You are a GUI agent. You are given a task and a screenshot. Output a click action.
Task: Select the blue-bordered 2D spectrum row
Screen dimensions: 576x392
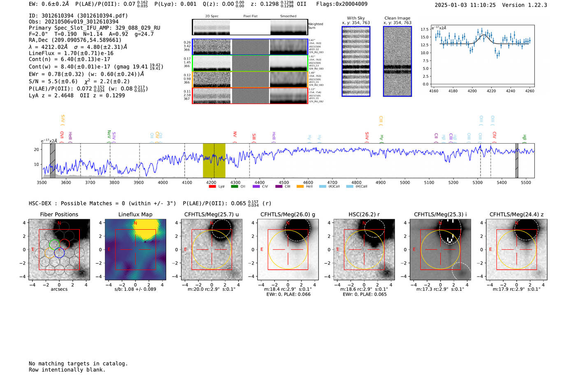(x=250, y=47)
